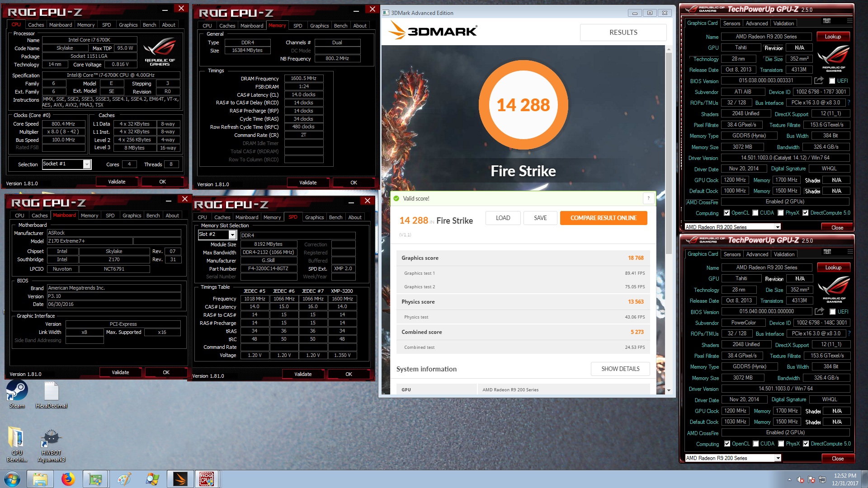Click OK in CPU-Z Mainboard window

166,372
